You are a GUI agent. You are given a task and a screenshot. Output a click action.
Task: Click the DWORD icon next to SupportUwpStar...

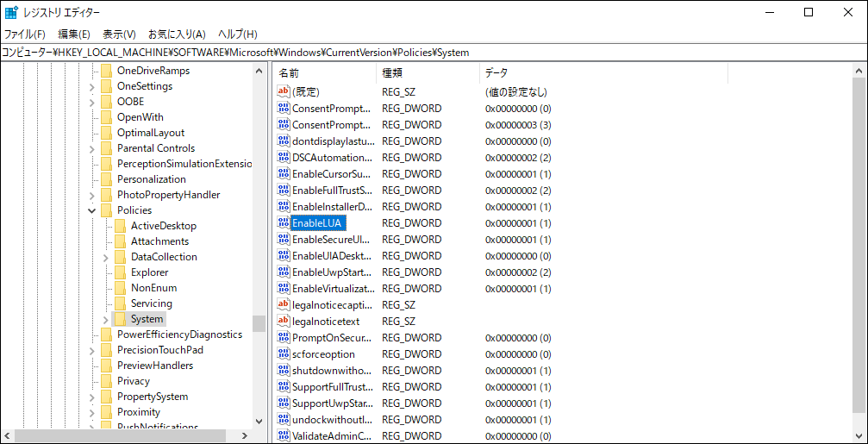pos(284,403)
